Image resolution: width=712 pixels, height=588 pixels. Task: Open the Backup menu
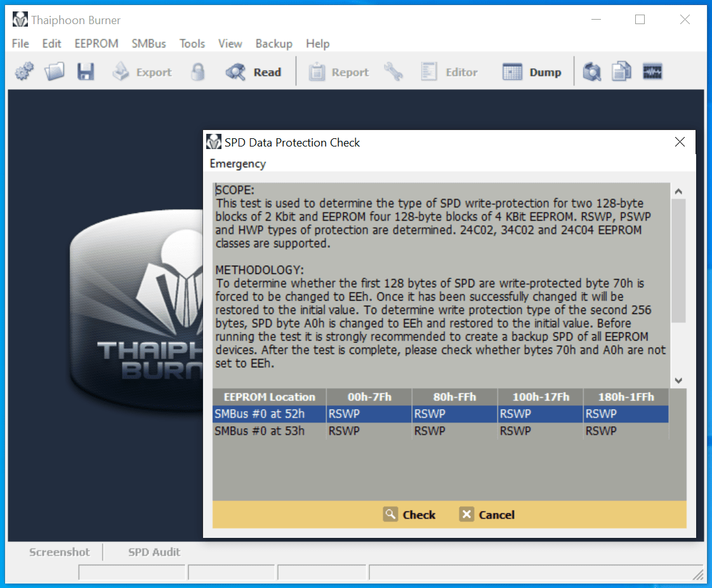point(274,44)
